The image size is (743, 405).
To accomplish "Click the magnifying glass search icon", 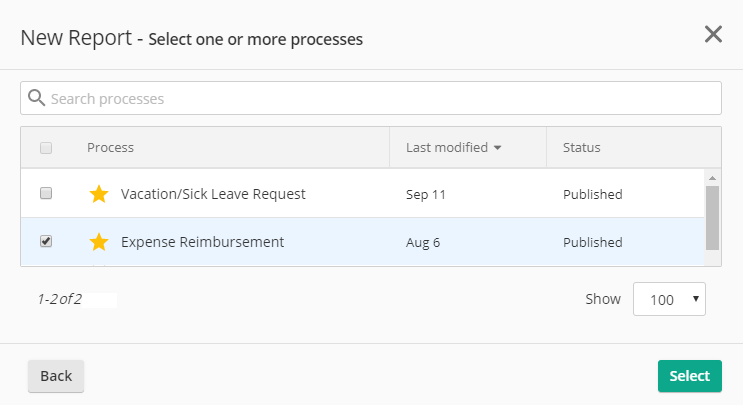I will click(x=36, y=98).
